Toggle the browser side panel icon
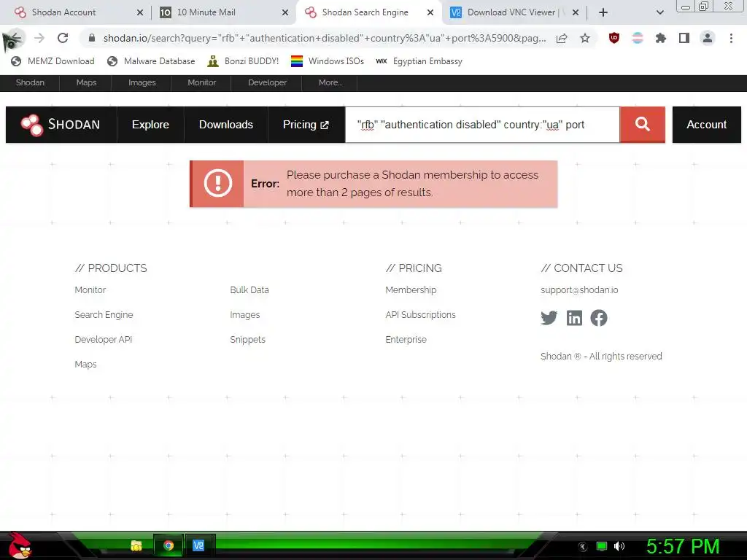The width and height of the screenshot is (747, 560). pos(684,38)
